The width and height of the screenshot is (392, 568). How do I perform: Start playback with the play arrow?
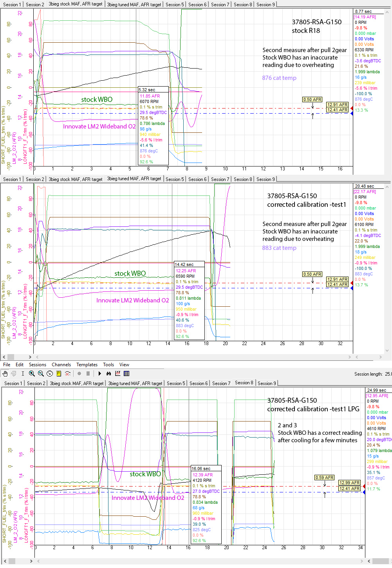[99, 374]
